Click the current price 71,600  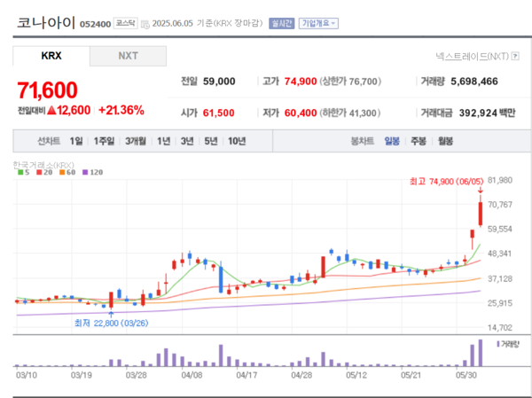47,90
